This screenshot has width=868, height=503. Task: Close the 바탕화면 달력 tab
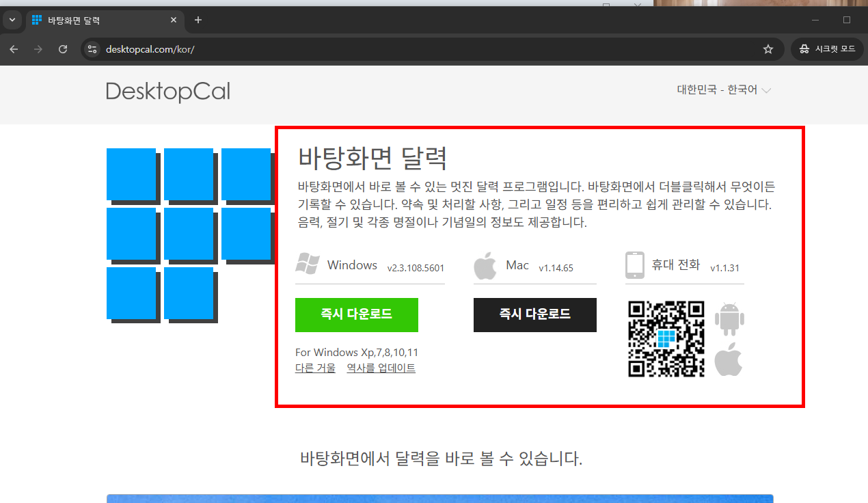click(174, 20)
